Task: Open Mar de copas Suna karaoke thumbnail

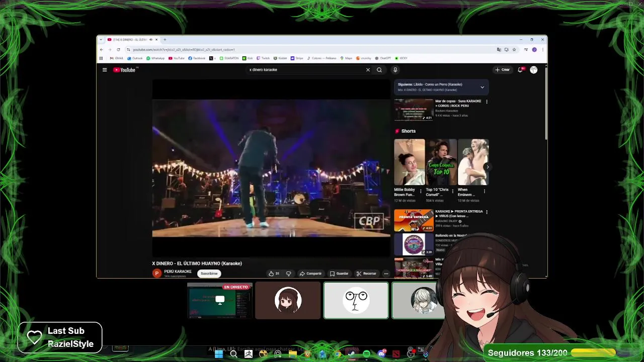Action: pos(414,110)
